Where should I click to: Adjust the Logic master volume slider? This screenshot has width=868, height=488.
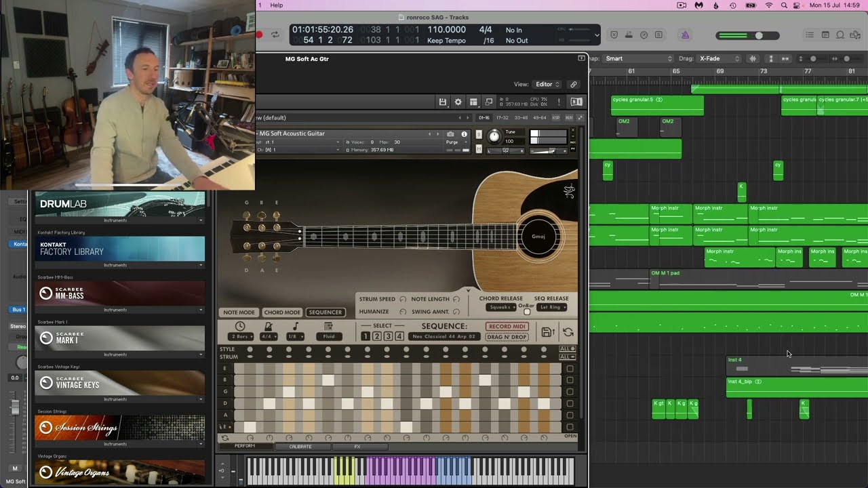coord(749,35)
